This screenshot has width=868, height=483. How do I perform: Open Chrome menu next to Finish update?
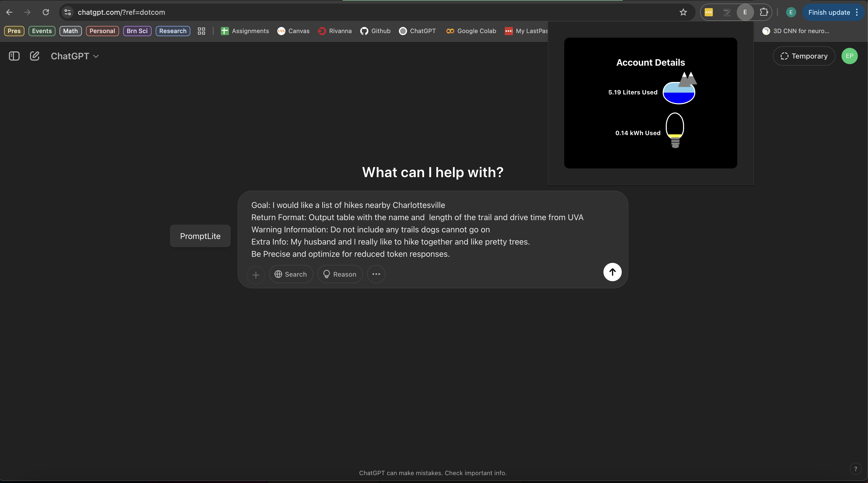click(x=857, y=12)
